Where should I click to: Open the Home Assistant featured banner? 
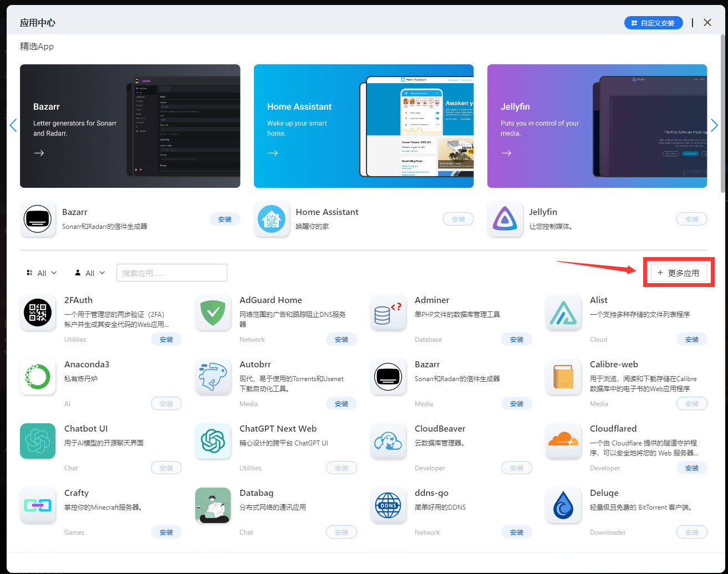pos(364,126)
